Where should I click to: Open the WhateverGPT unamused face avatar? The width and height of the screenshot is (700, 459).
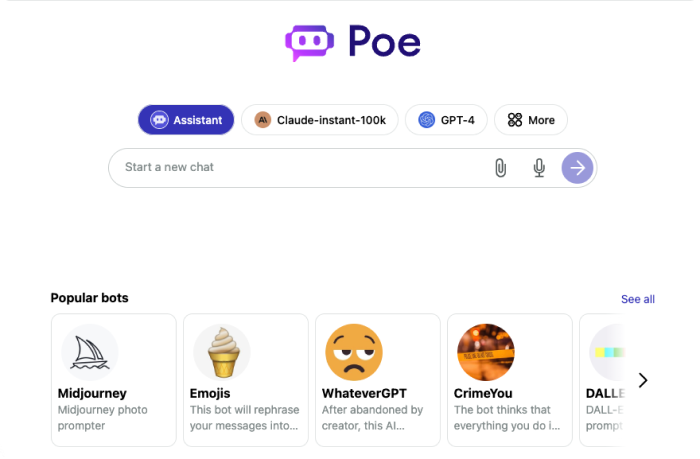click(x=354, y=352)
